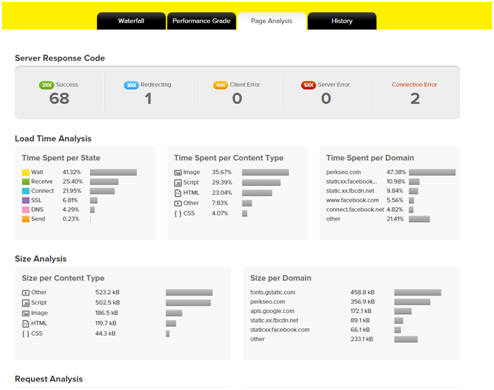Click the Connect 21.95% bar
The height and width of the screenshot is (390, 494).
(102, 191)
